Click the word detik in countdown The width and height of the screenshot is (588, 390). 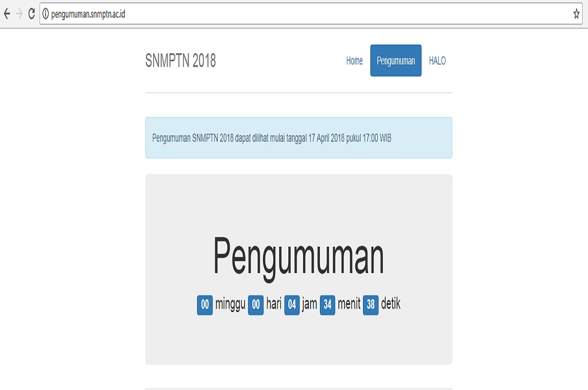pos(390,303)
